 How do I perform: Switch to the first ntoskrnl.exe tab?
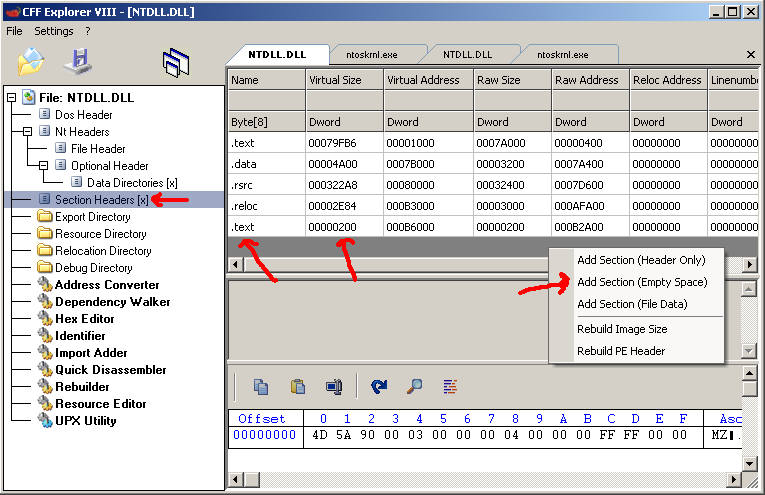[x=372, y=55]
